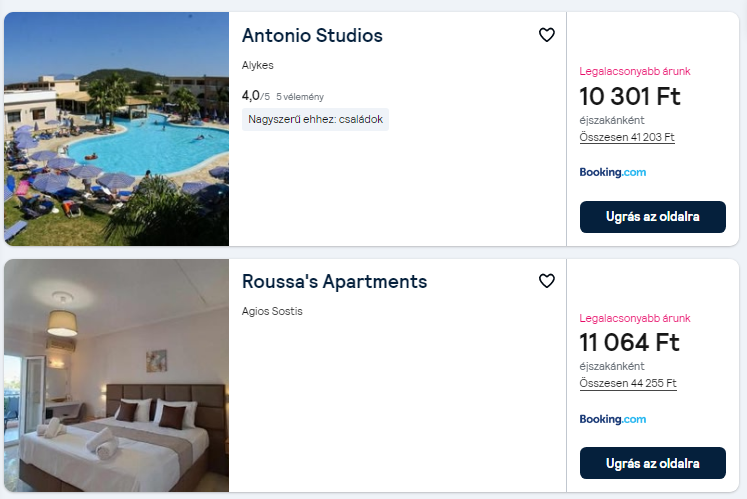Image resolution: width=747 pixels, height=499 pixels.
Task: Click the 10 301 Ft nightly price
Action: tap(630, 97)
